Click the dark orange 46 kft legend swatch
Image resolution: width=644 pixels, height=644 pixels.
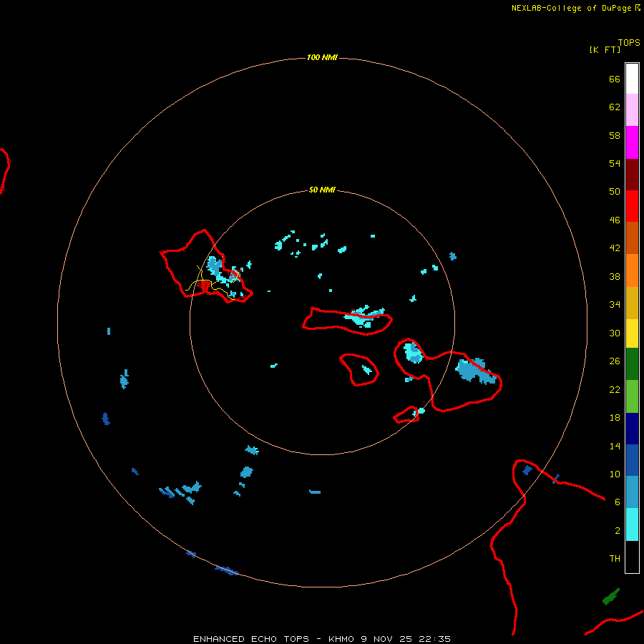click(632, 238)
